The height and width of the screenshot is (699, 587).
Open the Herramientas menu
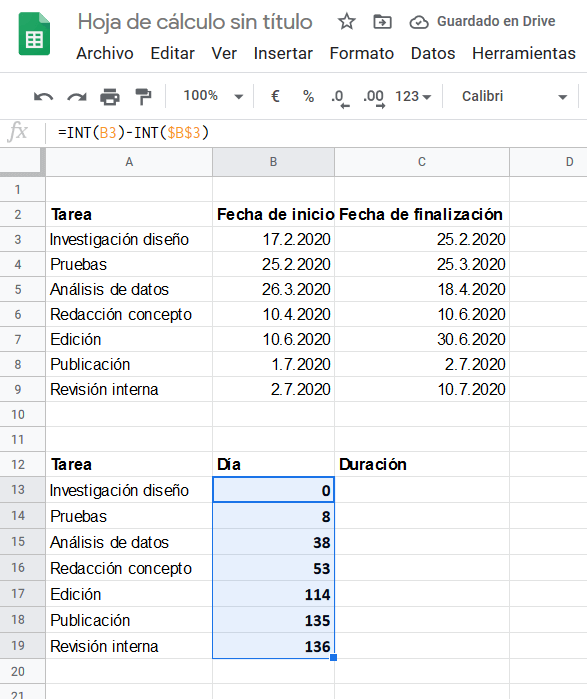[524, 53]
